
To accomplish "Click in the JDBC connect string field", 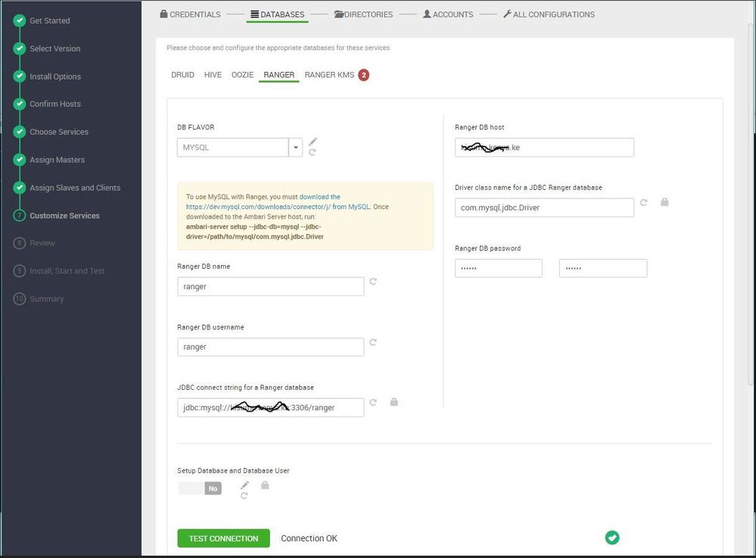I will [x=270, y=407].
